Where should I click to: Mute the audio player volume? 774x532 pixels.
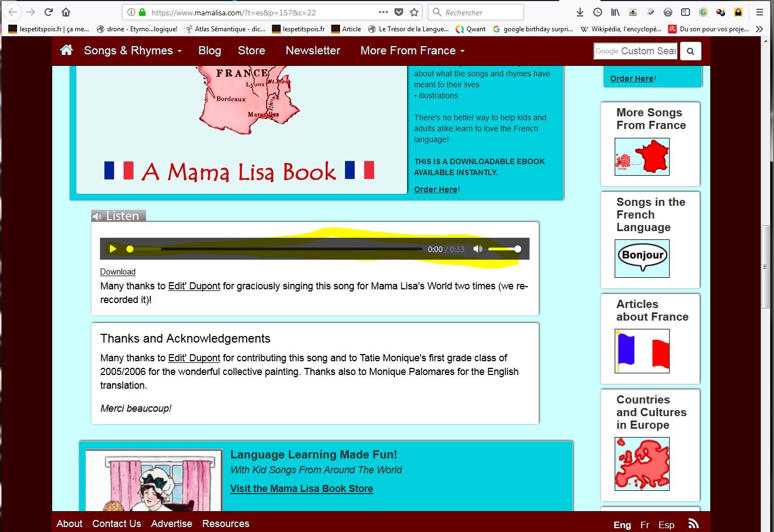coord(478,249)
